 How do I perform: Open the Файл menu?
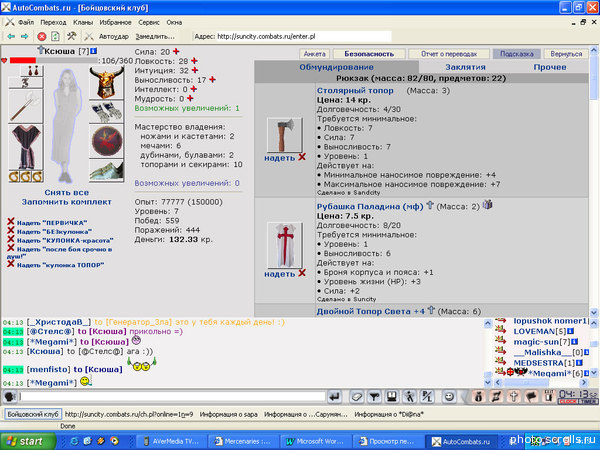point(26,23)
